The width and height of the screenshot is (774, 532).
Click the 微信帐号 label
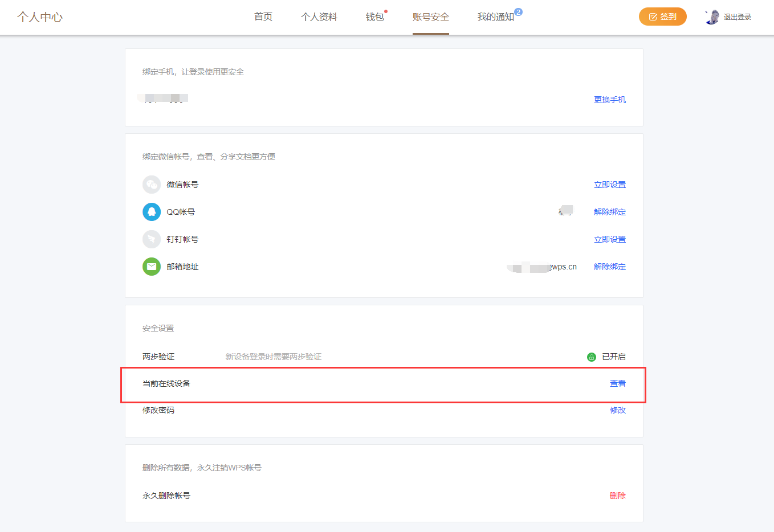coord(182,185)
